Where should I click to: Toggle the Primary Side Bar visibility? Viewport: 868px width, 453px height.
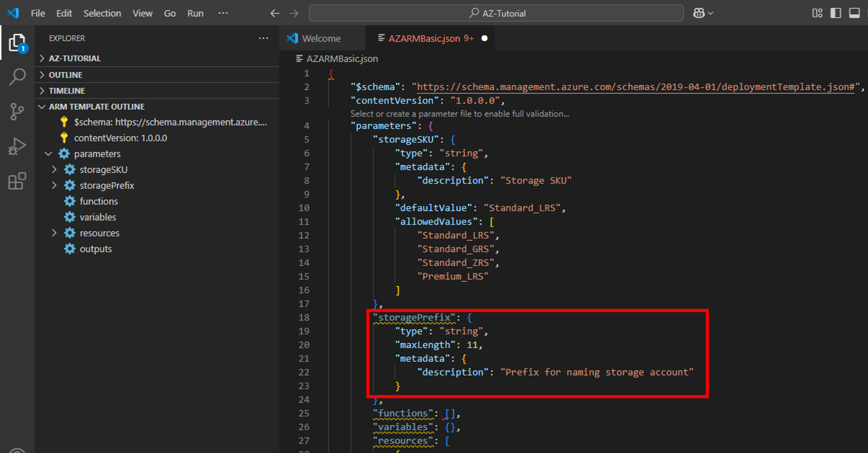click(836, 13)
